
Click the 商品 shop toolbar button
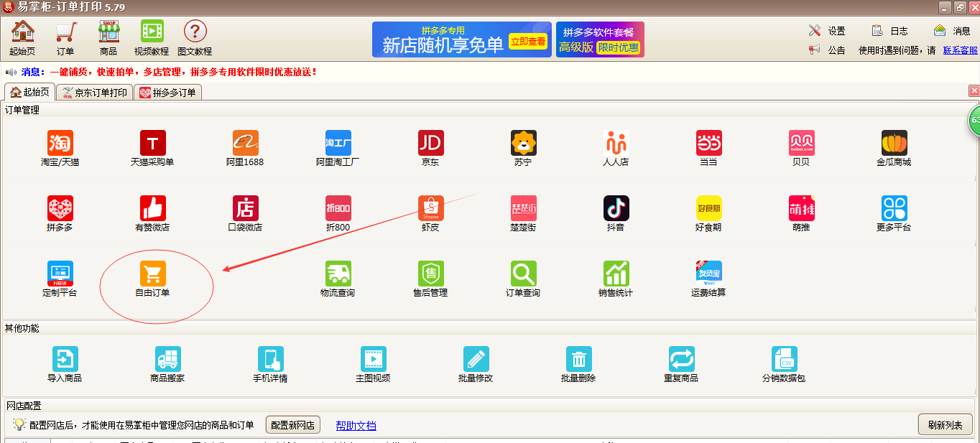click(108, 38)
